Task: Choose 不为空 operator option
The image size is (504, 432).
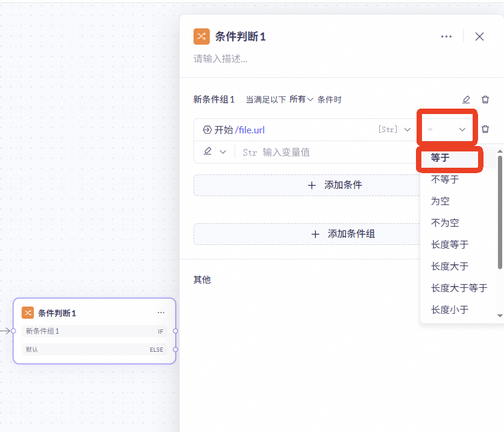Action: pos(458,223)
